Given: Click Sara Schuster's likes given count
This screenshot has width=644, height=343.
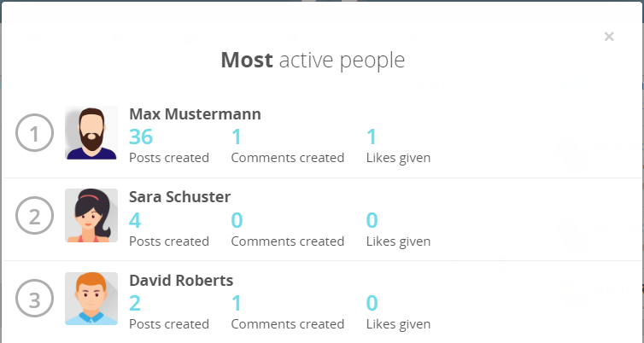Looking at the screenshot, I should [372, 220].
